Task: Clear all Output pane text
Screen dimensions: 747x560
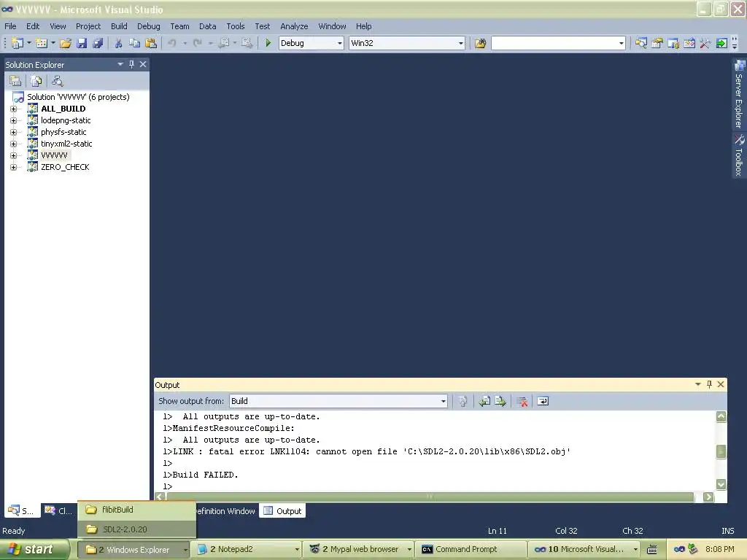Action: 522,402
